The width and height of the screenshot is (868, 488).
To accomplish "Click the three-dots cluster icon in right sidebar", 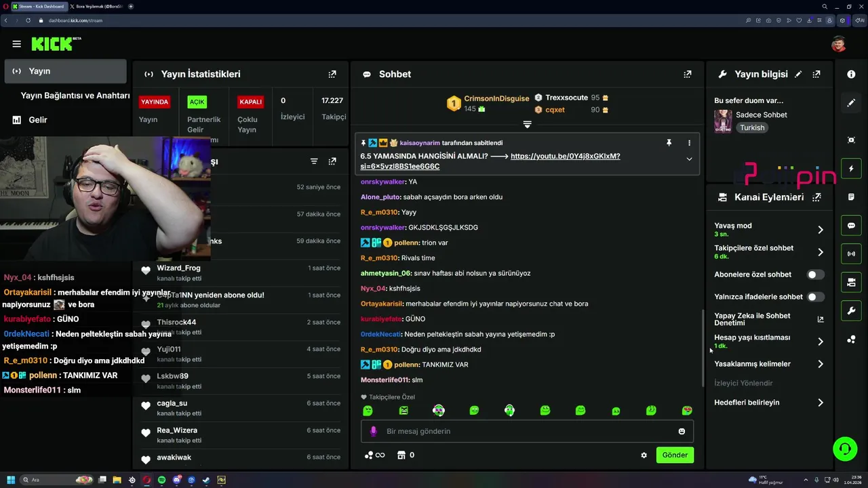I will pyautogui.click(x=851, y=340).
